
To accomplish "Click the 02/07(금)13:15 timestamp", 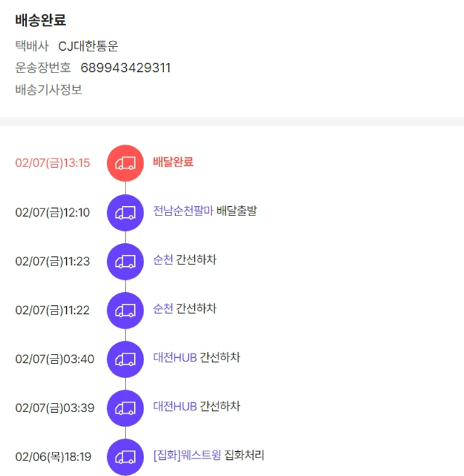I will coord(53,163).
